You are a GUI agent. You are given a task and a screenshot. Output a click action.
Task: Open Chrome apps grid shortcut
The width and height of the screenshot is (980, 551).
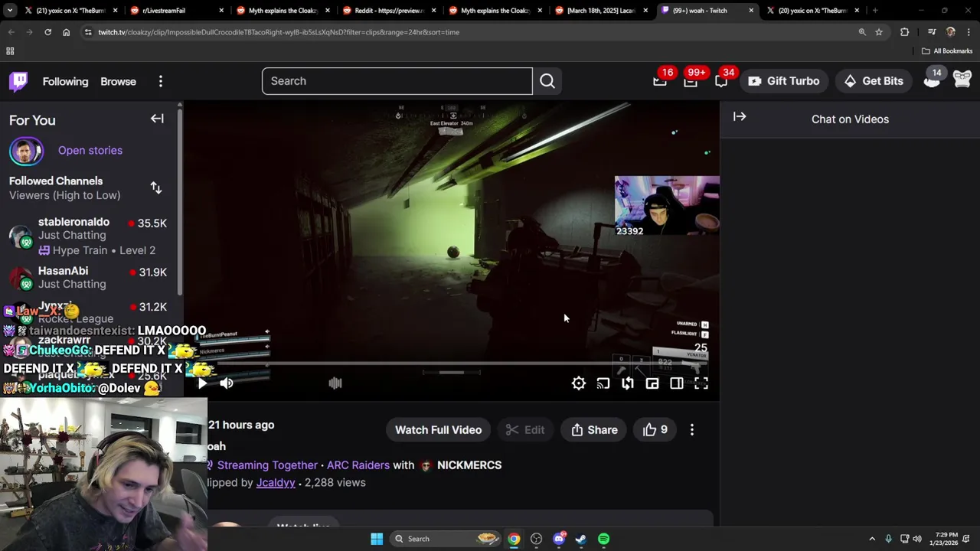(x=10, y=51)
